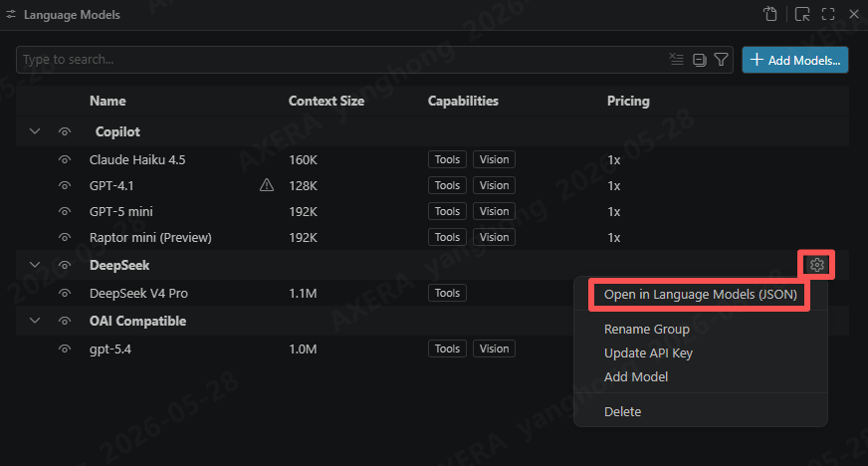Choose Add Model from context menu
Viewport: 868px width, 466px height.
click(x=636, y=377)
